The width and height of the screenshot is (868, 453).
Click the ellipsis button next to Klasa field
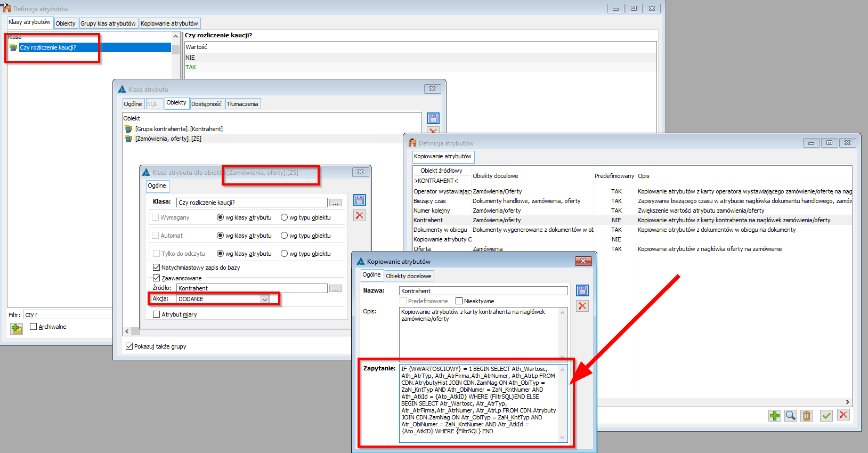[x=335, y=203]
